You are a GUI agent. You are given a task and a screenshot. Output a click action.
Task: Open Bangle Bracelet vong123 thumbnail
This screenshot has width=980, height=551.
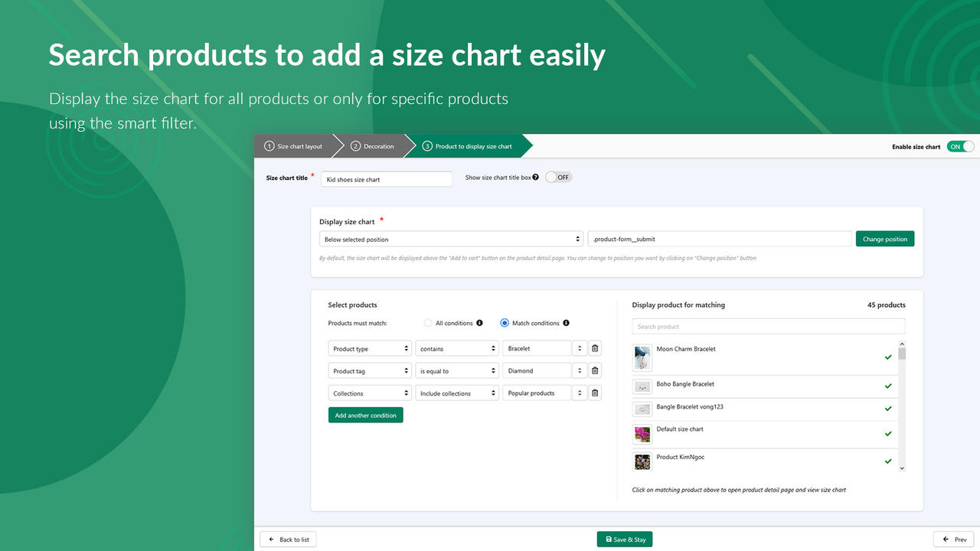click(642, 409)
